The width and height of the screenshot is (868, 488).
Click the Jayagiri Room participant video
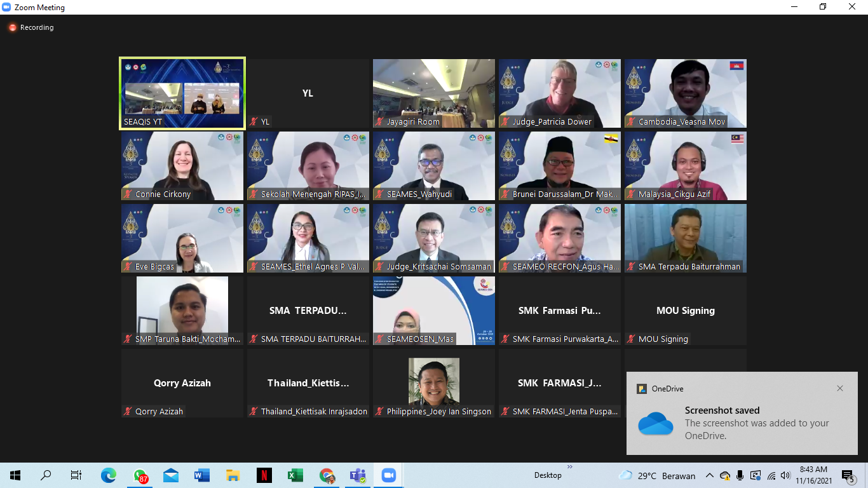(x=434, y=93)
